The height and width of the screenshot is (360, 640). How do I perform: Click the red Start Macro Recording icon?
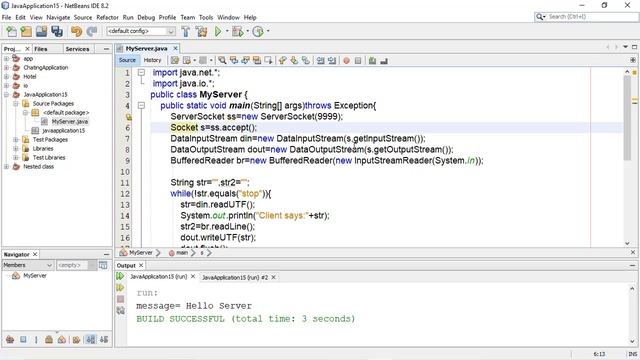[346, 61]
